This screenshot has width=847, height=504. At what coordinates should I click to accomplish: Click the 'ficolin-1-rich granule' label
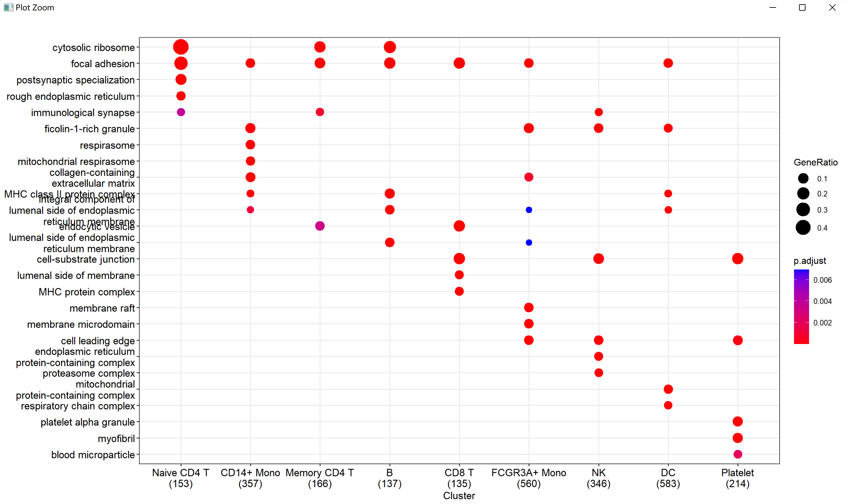click(89, 129)
